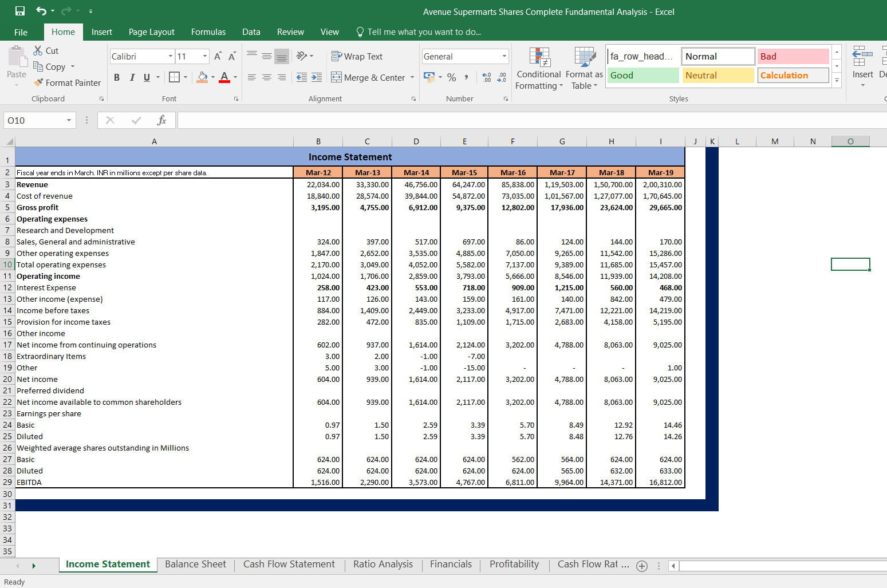
Task: Click the Paste clipboard icon
Action: (x=17, y=57)
